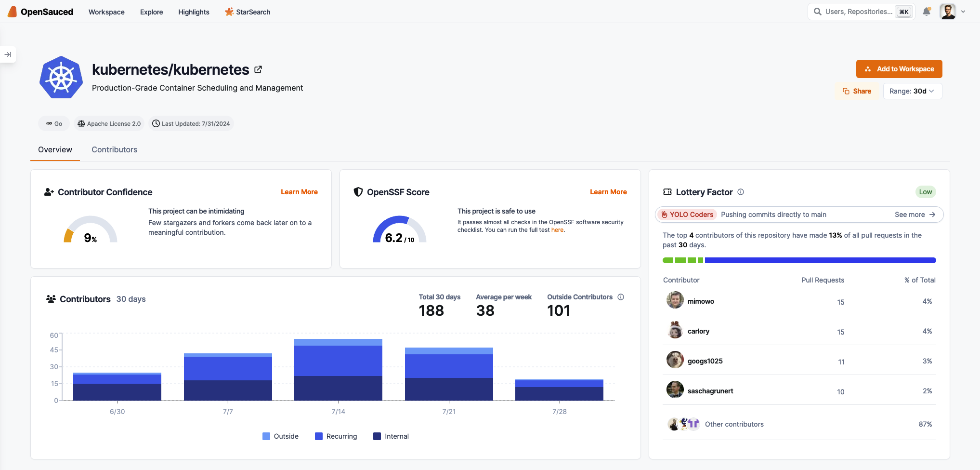Switch to the Contributors tab
The width and height of the screenshot is (980, 470).
114,149
